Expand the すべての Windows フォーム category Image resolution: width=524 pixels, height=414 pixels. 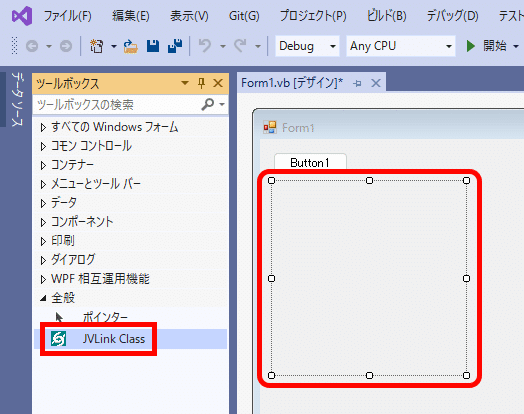43,127
